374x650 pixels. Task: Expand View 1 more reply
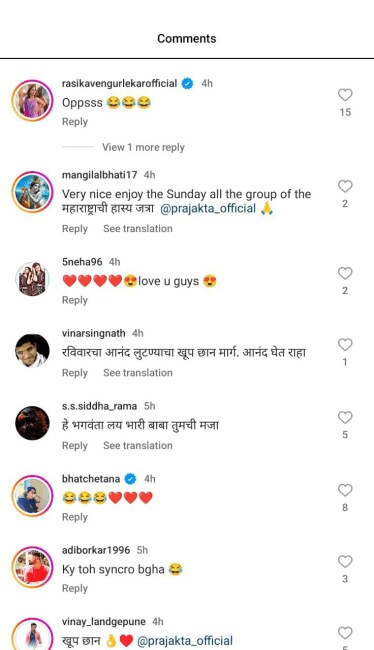[x=143, y=147]
